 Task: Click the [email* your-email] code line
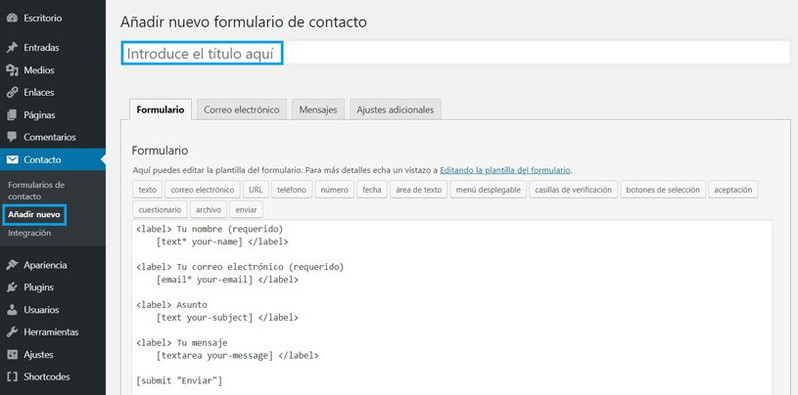coord(227,279)
